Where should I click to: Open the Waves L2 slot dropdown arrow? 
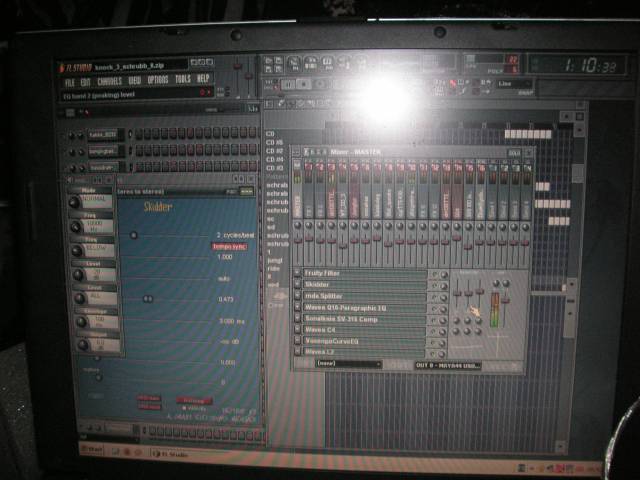[x=297, y=351]
